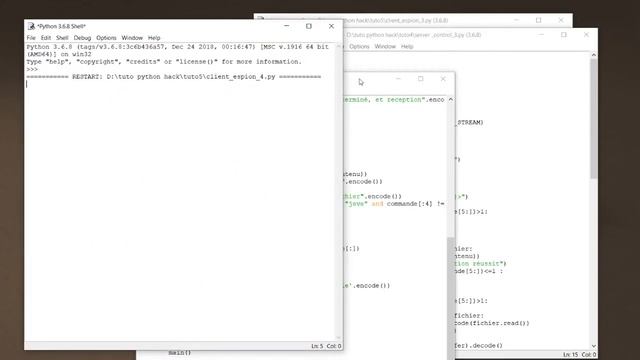Viewport: 640px width, 360px height.
Task: Open Window menu in server_control editor window
Action: 385,47
